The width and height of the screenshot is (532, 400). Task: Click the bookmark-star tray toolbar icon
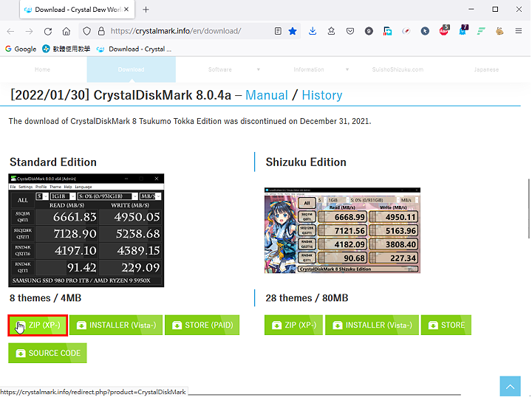click(331, 31)
